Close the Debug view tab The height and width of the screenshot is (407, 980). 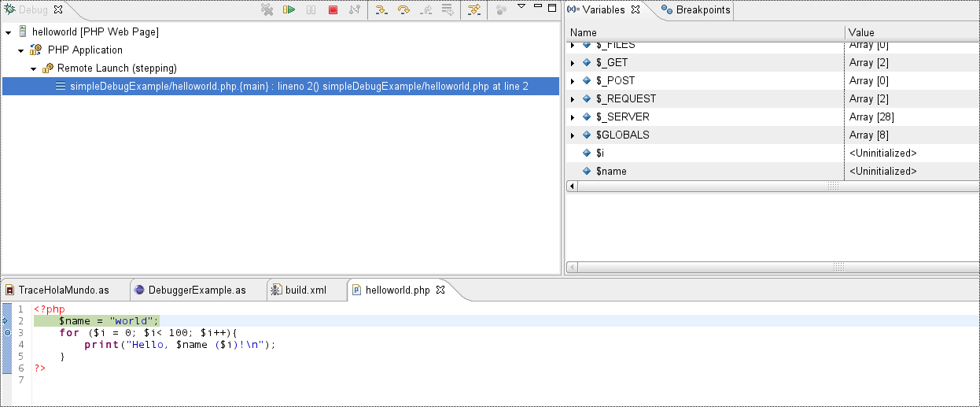click(57, 10)
